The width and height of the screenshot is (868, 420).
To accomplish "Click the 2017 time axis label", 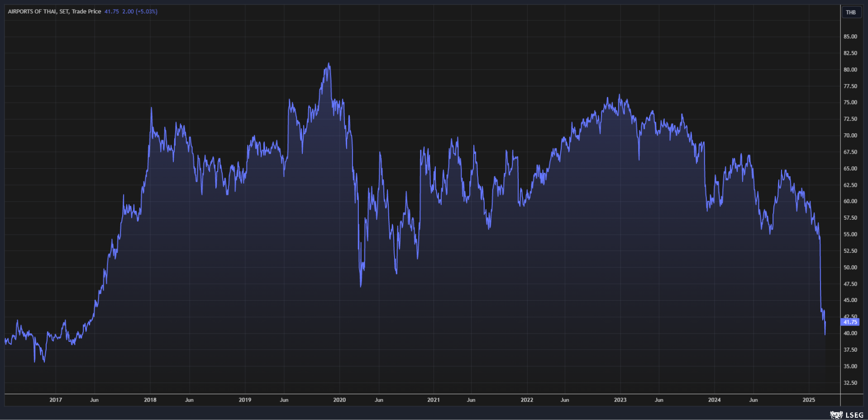I will [x=56, y=400].
